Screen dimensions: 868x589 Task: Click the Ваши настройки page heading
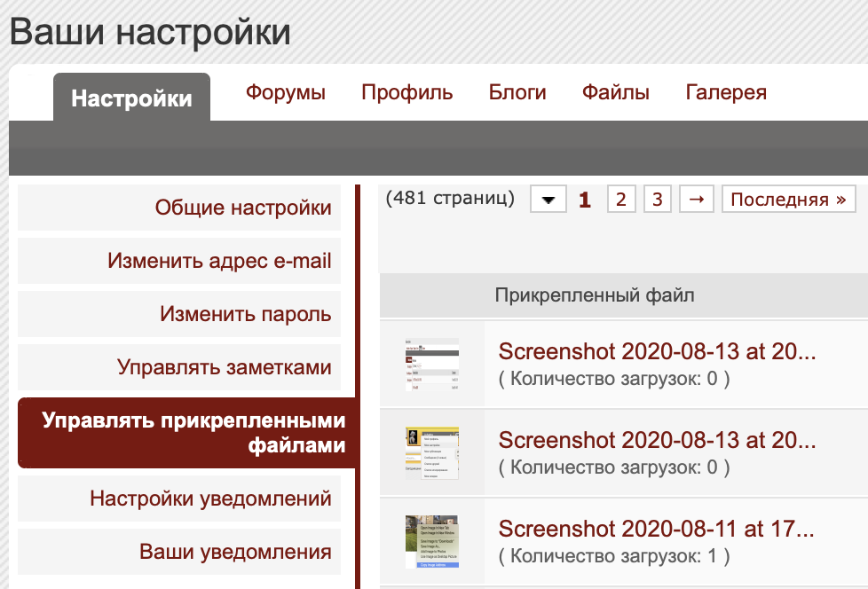coord(150,32)
